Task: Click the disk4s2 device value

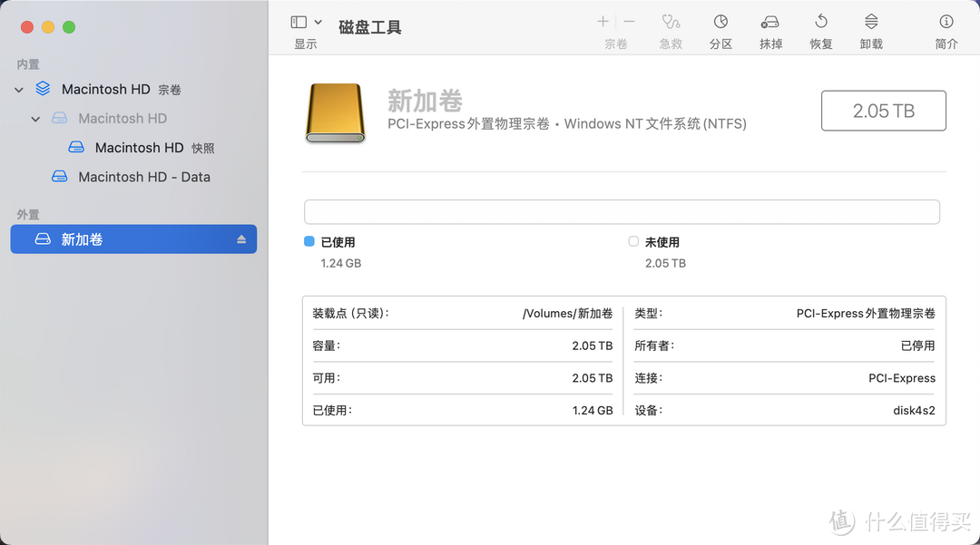Action: click(914, 411)
